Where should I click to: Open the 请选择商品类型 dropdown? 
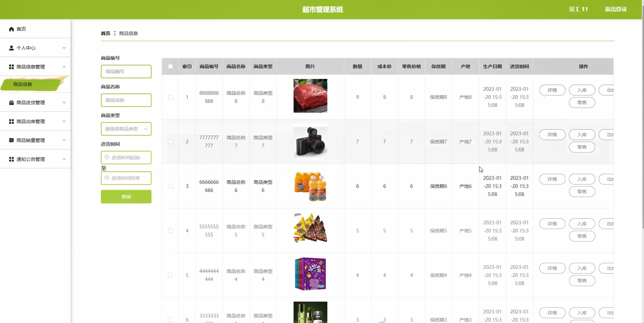pyautogui.click(x=126, y=129)
